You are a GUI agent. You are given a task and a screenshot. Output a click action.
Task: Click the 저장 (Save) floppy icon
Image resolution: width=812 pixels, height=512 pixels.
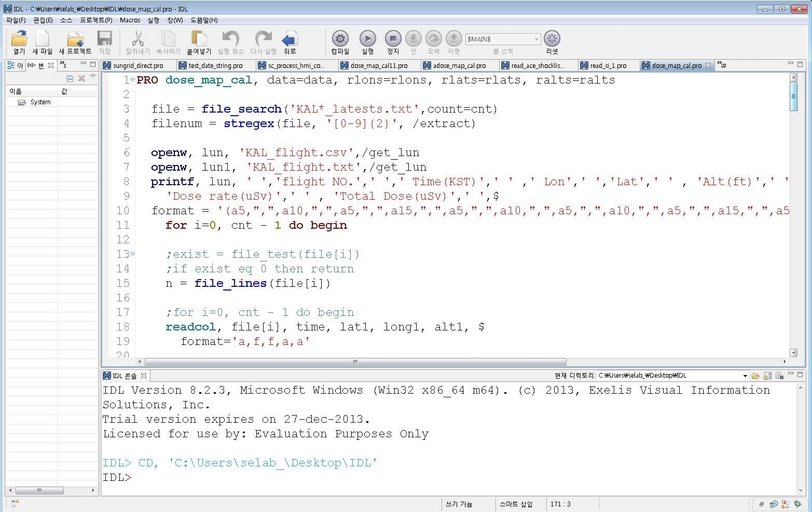pos(105,39)
